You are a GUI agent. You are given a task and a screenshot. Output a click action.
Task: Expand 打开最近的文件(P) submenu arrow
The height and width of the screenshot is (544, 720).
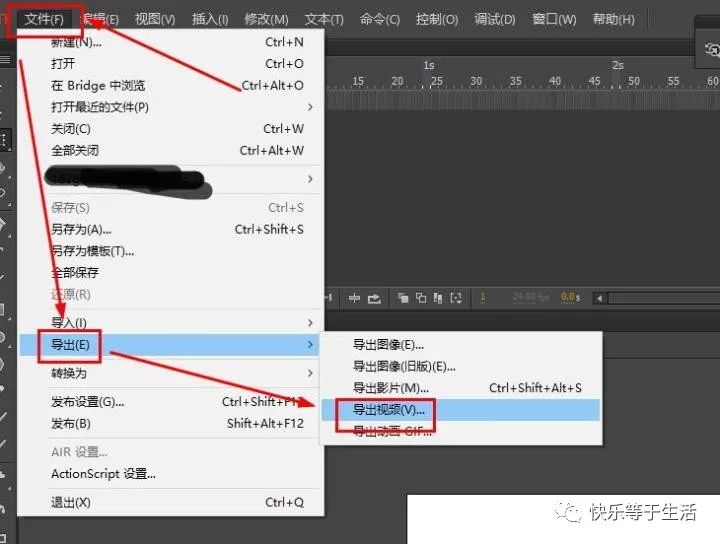310,107
